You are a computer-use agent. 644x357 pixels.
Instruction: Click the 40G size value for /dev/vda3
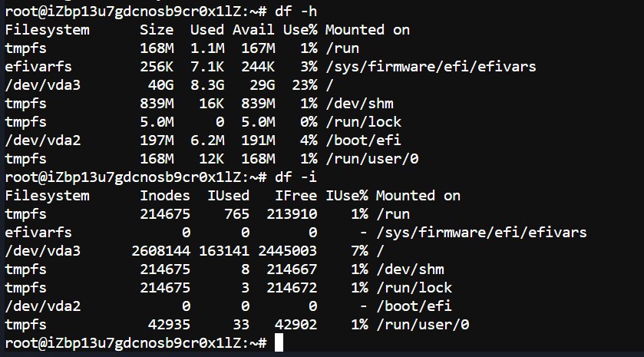tap(161, 85)
